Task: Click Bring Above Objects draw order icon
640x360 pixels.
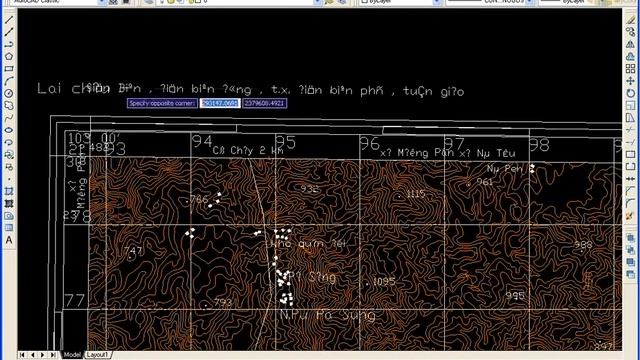Action: 631,262
